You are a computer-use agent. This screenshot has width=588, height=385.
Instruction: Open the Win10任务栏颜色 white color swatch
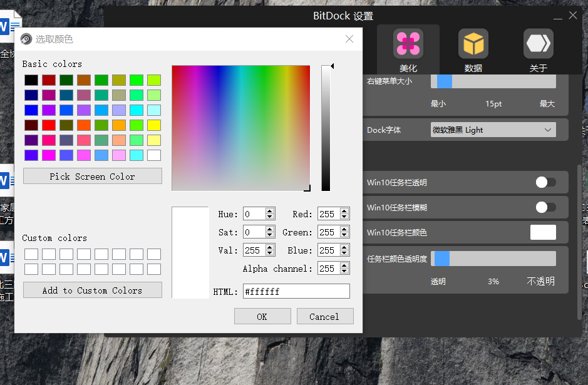[x=543, y=232]
